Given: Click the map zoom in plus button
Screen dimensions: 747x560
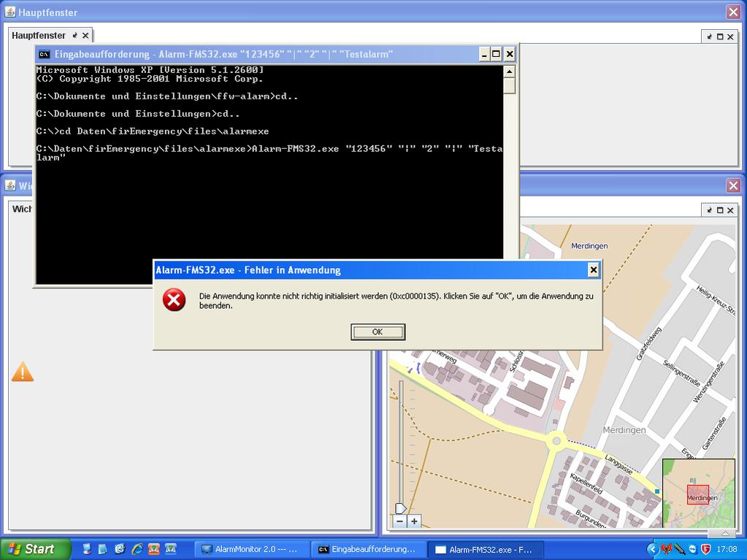Looking at the screenshot, I should tap(414, 521).
